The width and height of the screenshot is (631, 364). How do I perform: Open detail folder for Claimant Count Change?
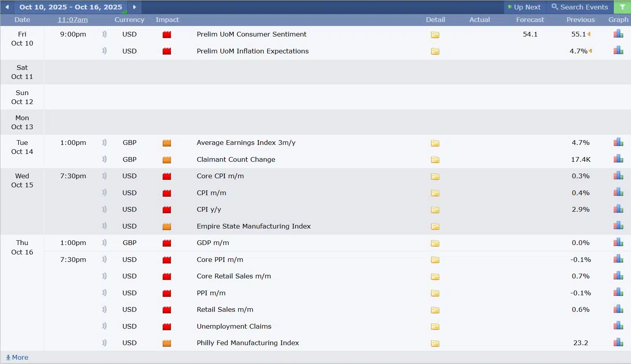(435, 160)
